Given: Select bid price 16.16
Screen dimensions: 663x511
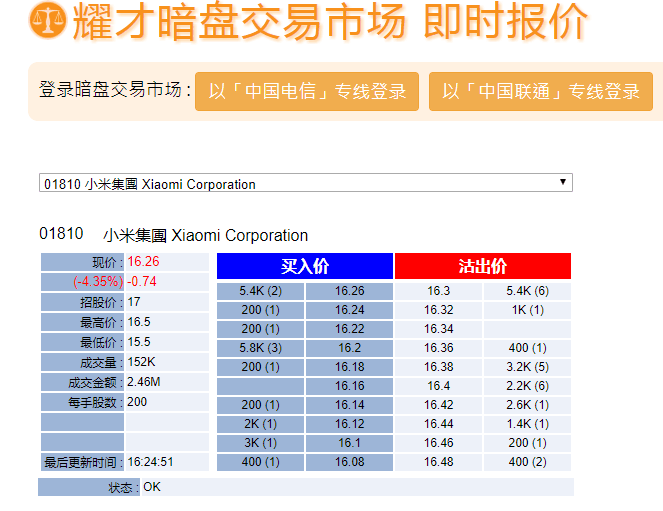Looking at the screenshot, I should coord(350,386).
